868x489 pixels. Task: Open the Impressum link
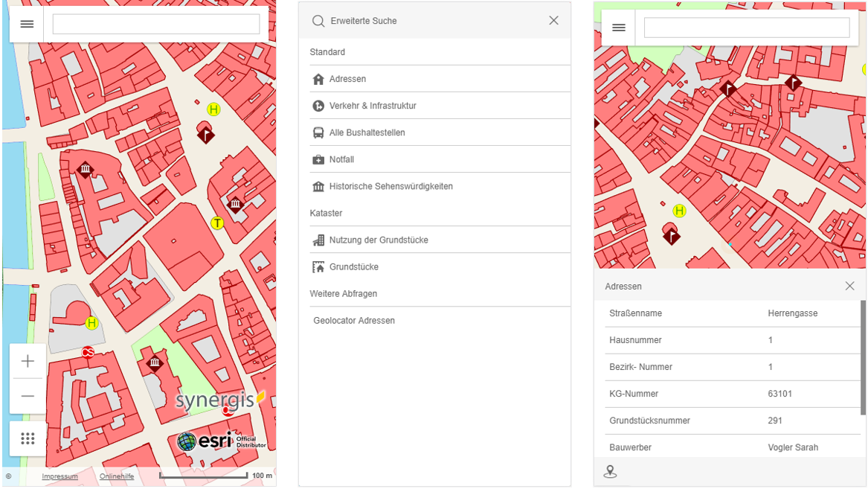click(59, 476)
